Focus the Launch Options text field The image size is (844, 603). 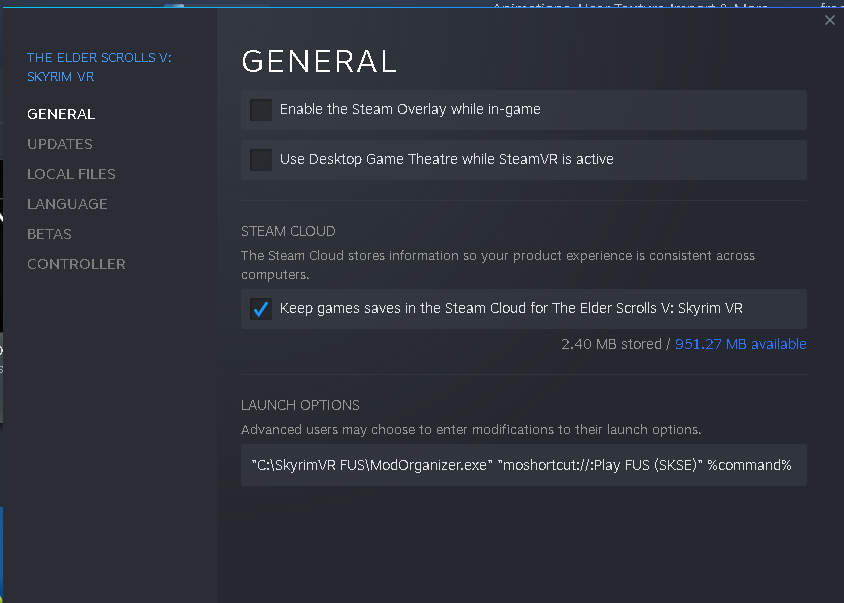523,465
